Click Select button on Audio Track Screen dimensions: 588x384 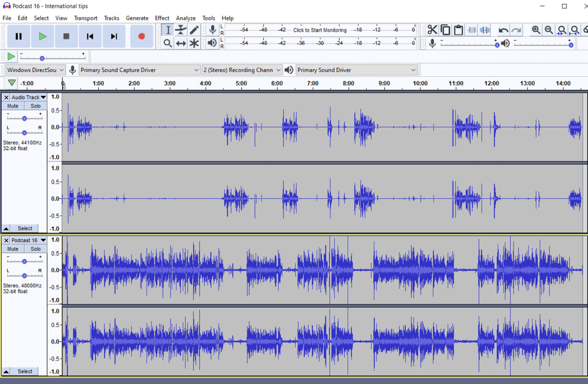[x=25, y=228]
